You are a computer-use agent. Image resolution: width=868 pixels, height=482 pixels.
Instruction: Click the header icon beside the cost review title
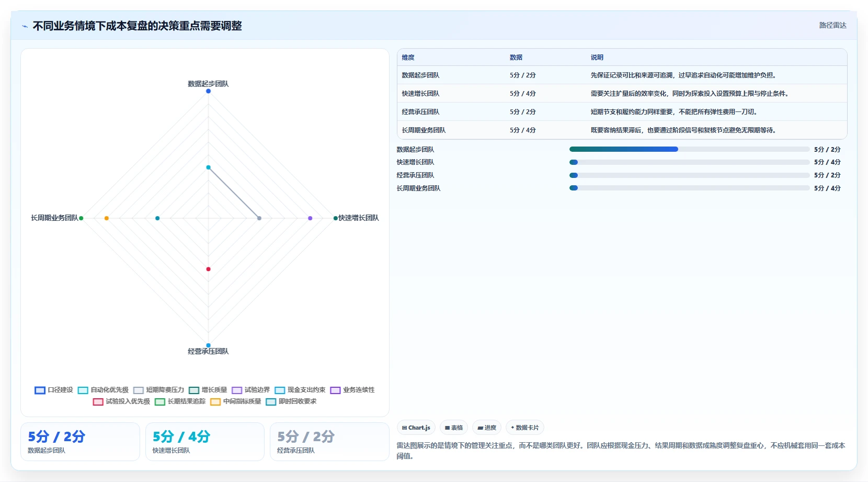25,26
